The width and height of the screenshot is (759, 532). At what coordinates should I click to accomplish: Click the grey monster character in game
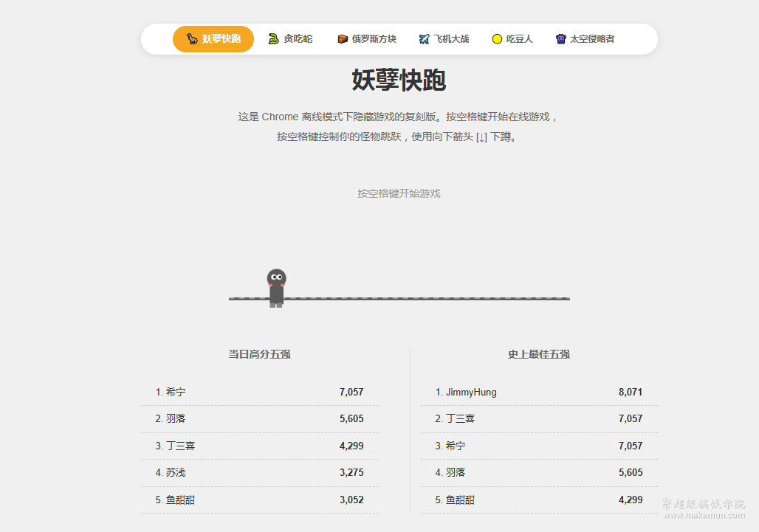276,289
